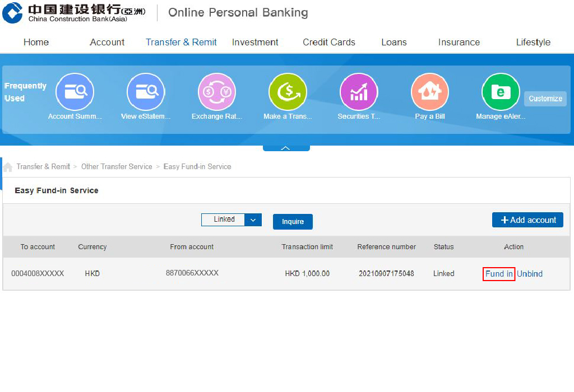Click reference number 20210907175048
574x392 pixels.
387,273
